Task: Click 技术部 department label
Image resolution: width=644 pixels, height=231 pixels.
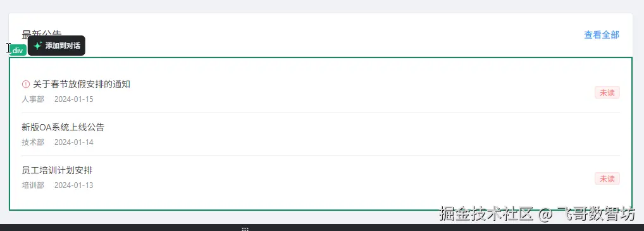Action: coord(33,142)
